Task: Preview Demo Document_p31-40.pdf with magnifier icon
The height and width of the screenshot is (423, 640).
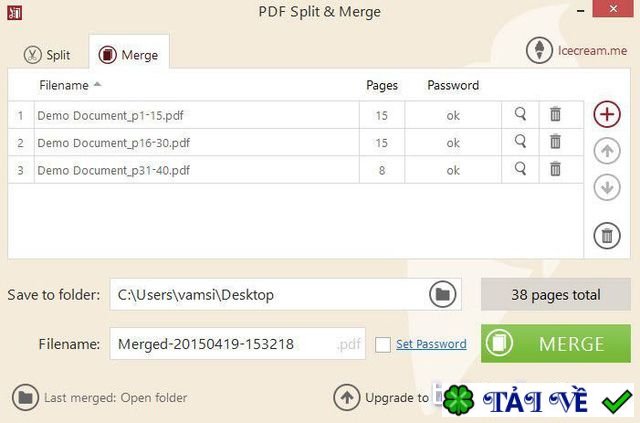Action: [x=520, y=169]
